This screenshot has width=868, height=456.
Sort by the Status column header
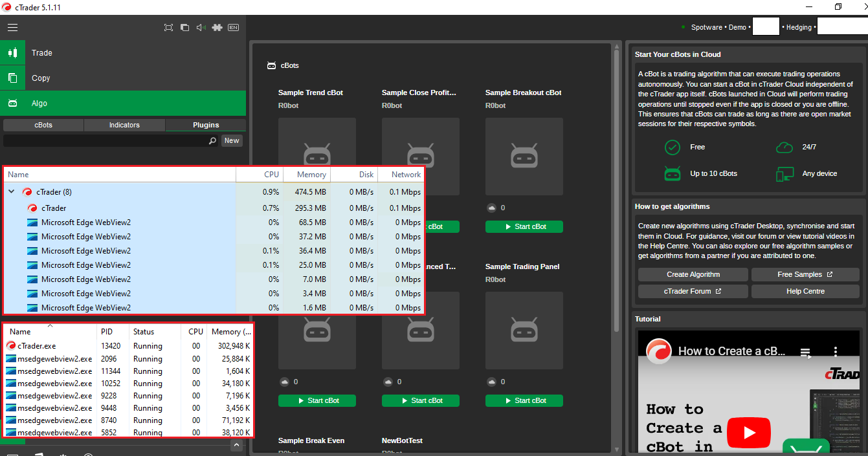tap(155, 332)
